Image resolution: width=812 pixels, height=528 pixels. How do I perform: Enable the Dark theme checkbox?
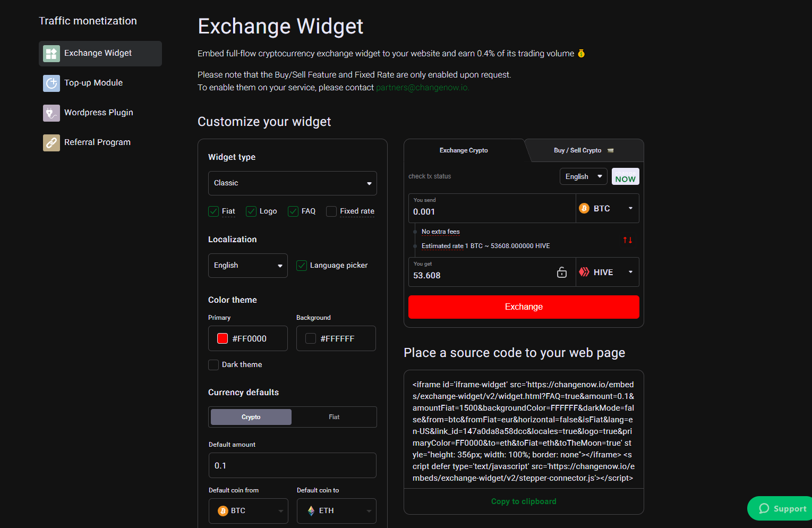[213, 365]
